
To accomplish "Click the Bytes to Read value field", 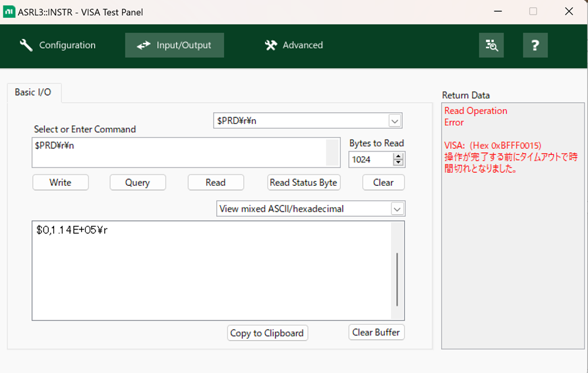I will (x=370, y=159).
